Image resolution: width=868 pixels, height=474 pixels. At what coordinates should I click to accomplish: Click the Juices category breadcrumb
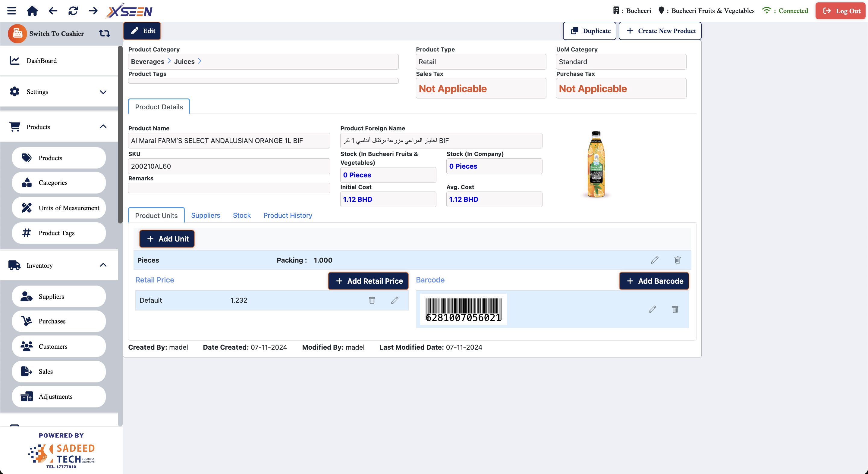click(x=184, y=61)
